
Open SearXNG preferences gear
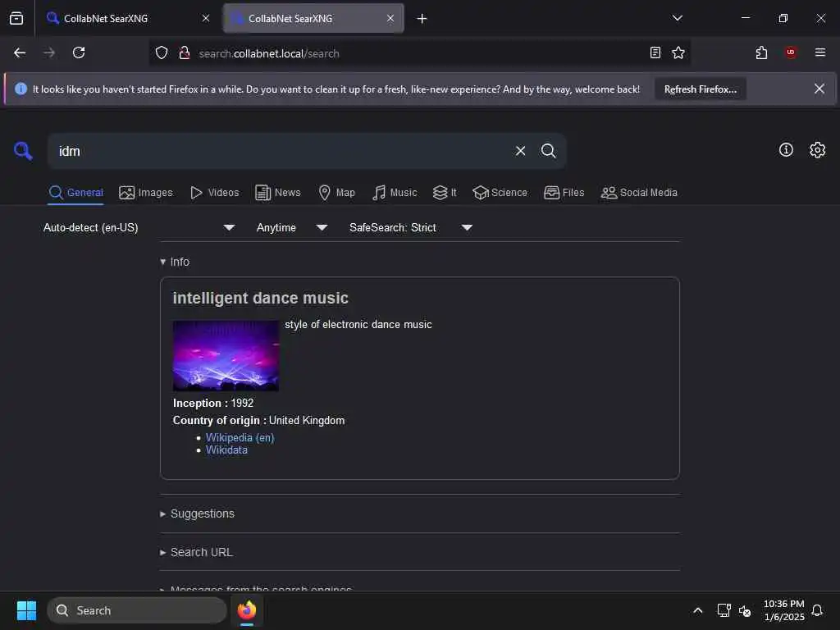point(817,150)
